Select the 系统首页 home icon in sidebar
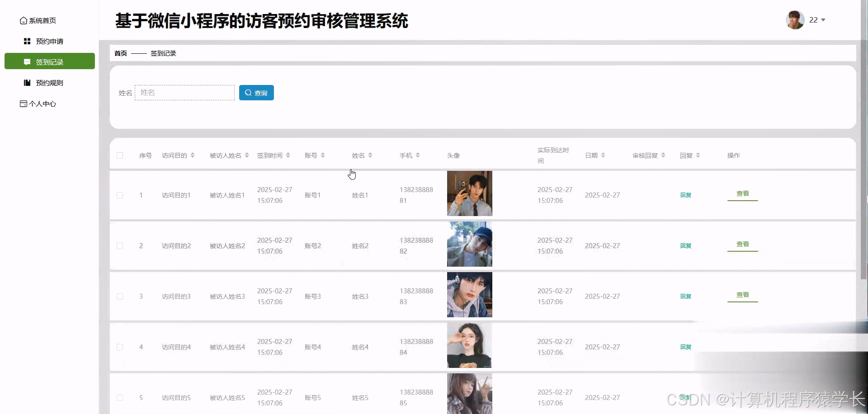 pos(23,20)
